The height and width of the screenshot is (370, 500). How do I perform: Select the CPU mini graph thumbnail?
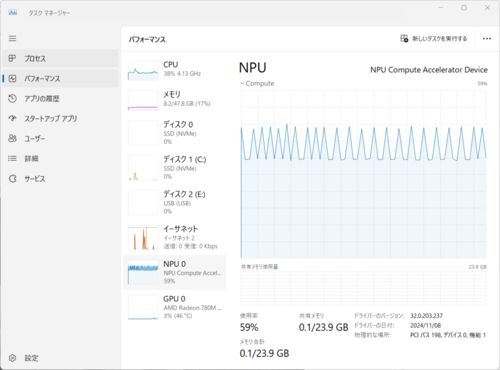pos(143,71)
